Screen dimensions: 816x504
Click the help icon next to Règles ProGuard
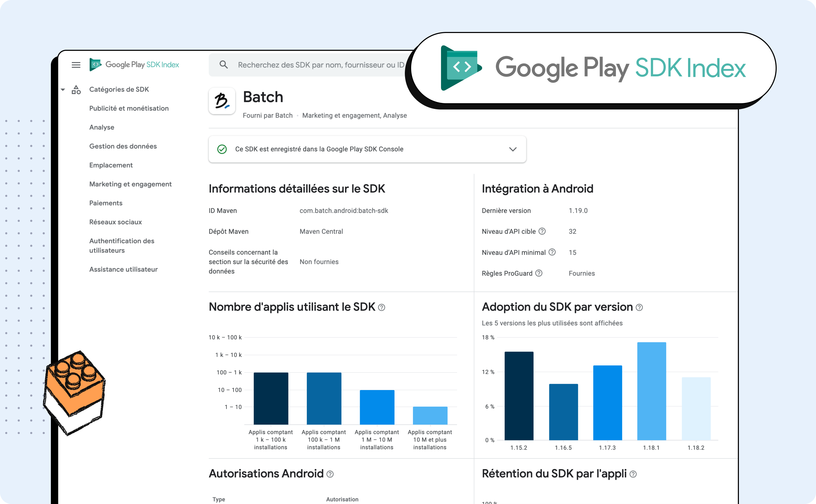[x=539, y=273]
